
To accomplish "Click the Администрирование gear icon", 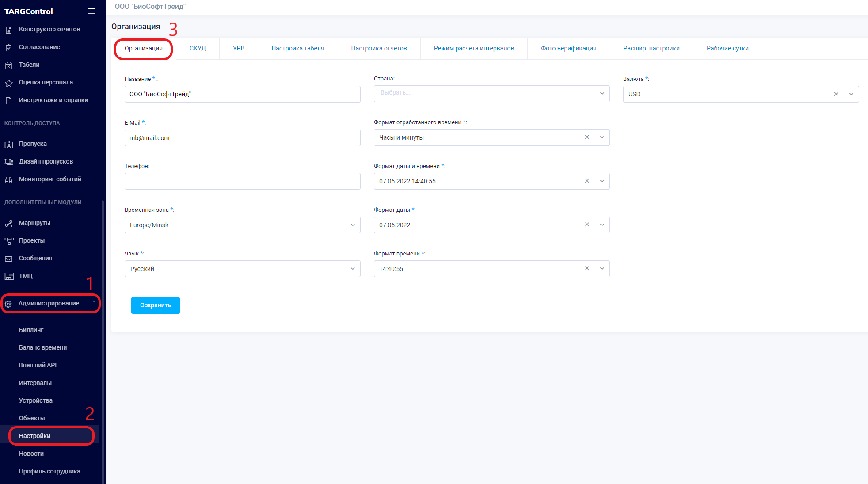I will (8, 304).
